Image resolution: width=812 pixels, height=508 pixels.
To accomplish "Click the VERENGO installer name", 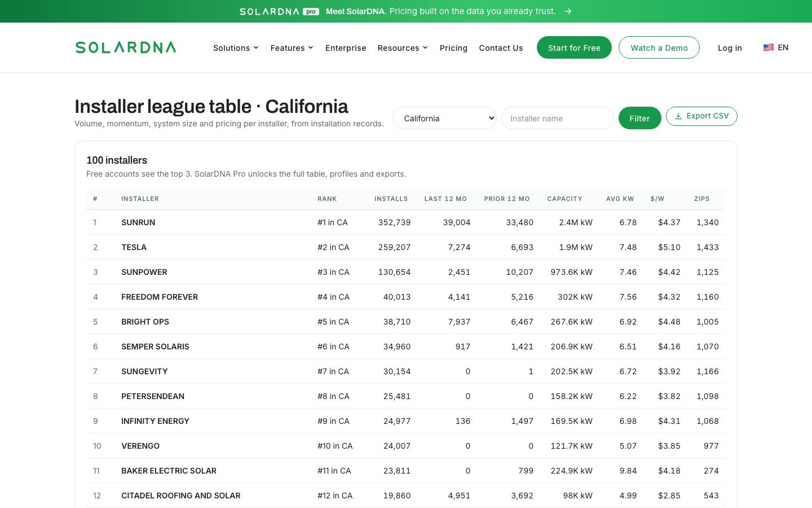I will [140, 446].
